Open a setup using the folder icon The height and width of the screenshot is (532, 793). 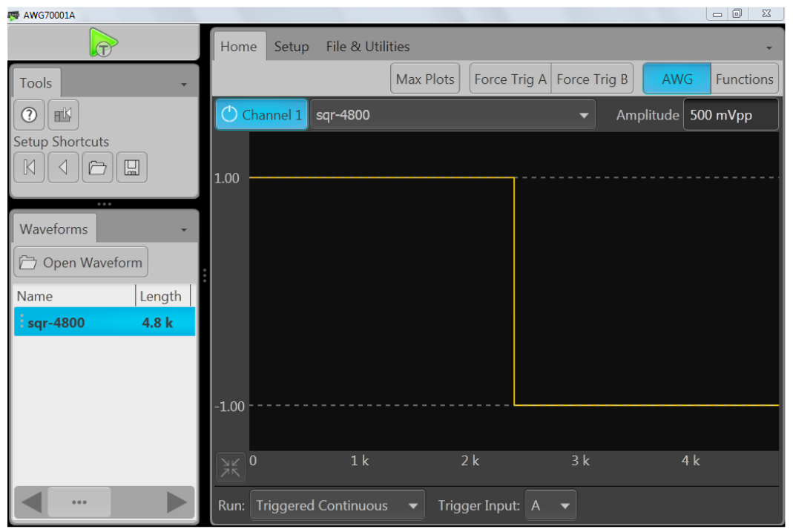(x=99, y=167)
